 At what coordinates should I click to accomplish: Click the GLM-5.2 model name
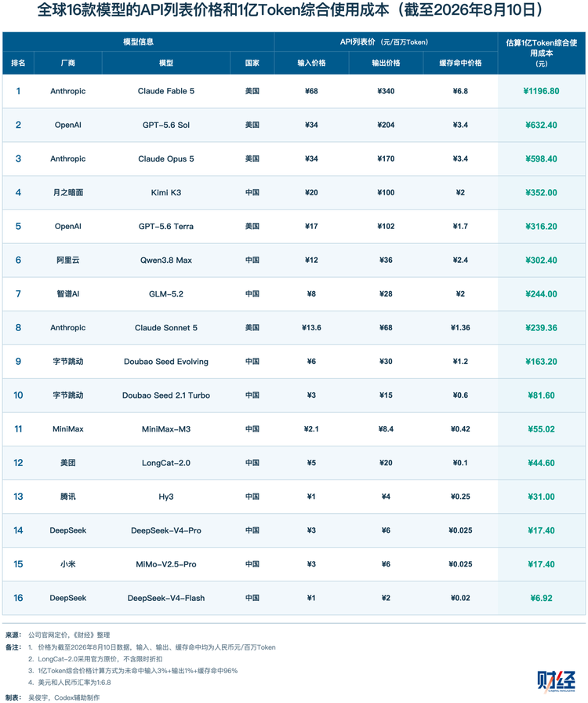166,293
